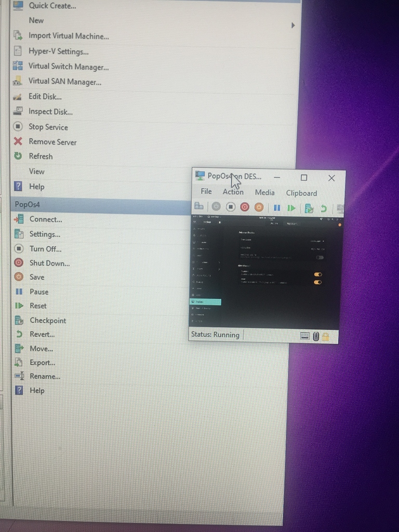This screenshot has height=532, width=399.
Task: Open the Clipboard menu in the PopOs4 window
Action: tap(301, 193)
